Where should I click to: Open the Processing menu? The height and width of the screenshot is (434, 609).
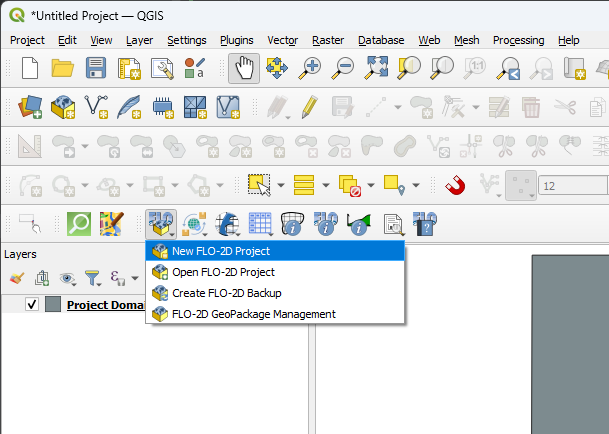[518, 40]
